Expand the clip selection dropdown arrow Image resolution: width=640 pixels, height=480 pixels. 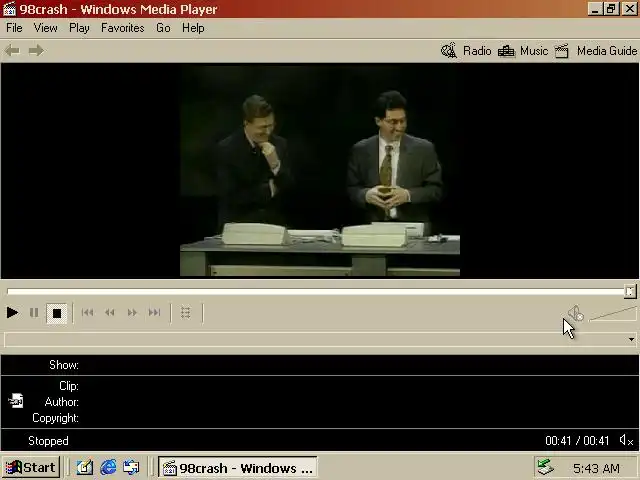[631, 339]
